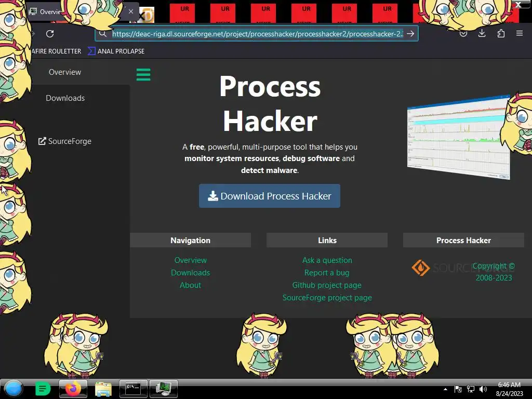Show hidden tray icons arrow
Image resolution: width=532 pixels, height=399 pixels.
point(445,389)
